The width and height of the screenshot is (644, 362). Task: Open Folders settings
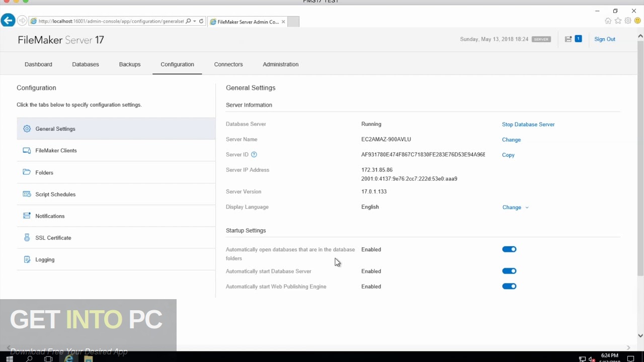pyautogui.click(x=116, y=172)
